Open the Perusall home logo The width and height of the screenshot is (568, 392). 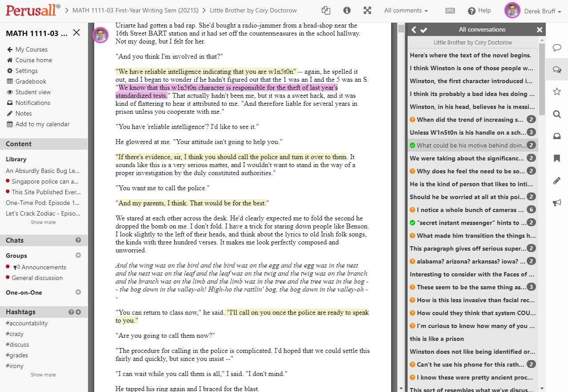coord(33,10)
